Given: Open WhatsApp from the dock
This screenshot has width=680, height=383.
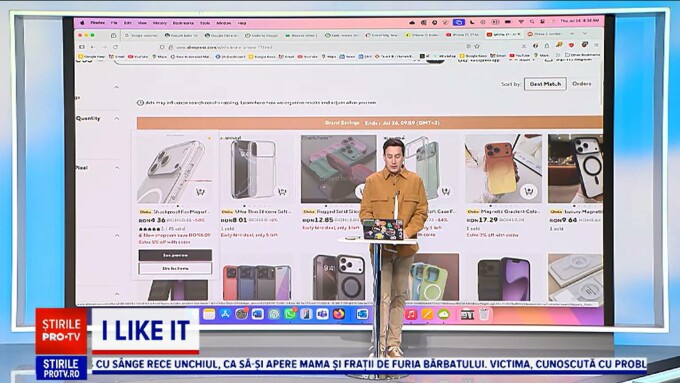Looking at the screenshot, I should point(290,314).
